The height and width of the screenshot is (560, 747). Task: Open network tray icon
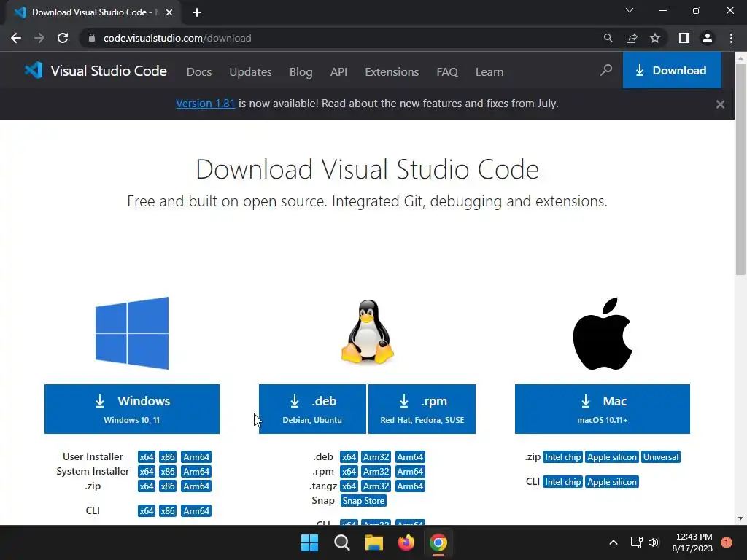coord(636,542)
